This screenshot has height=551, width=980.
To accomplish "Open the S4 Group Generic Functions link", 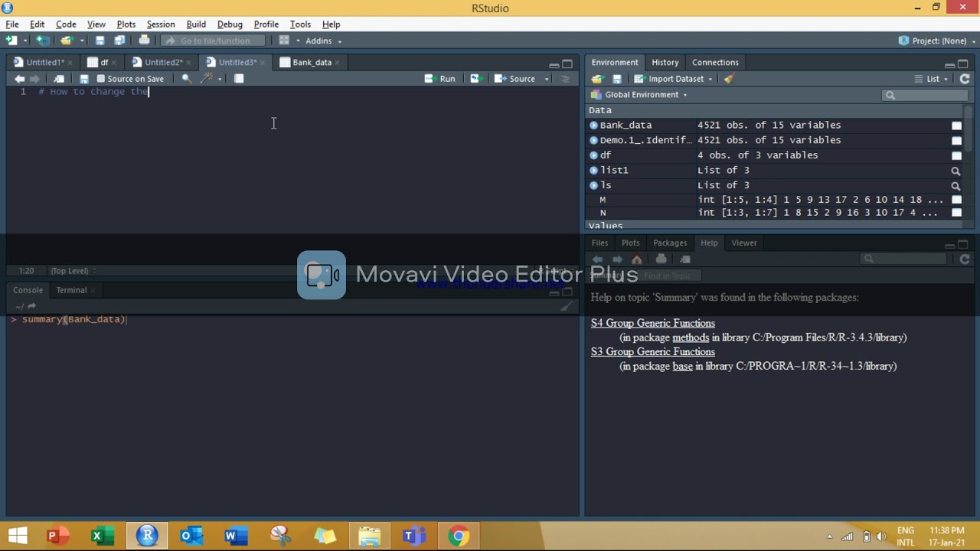I will click(652, 324).
